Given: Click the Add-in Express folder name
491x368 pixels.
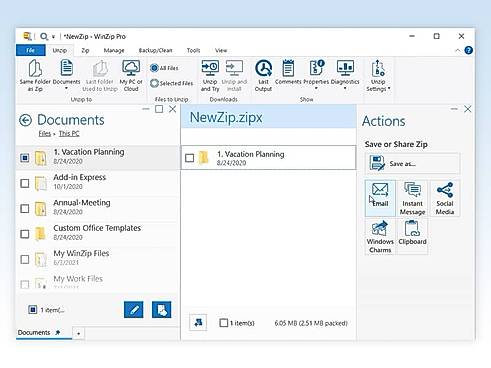Looking at the screenshot, I should tap(80, 177).
